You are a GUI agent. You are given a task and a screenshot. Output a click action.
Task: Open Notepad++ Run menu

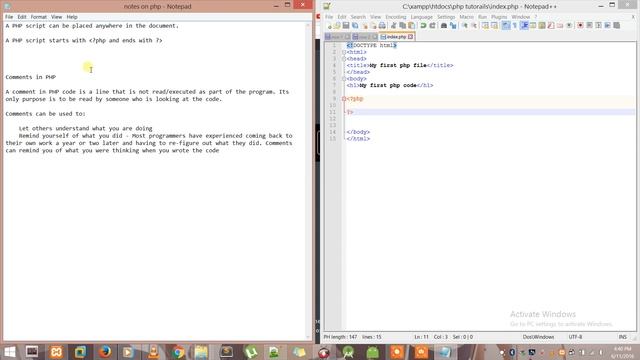tap(482, 17)
